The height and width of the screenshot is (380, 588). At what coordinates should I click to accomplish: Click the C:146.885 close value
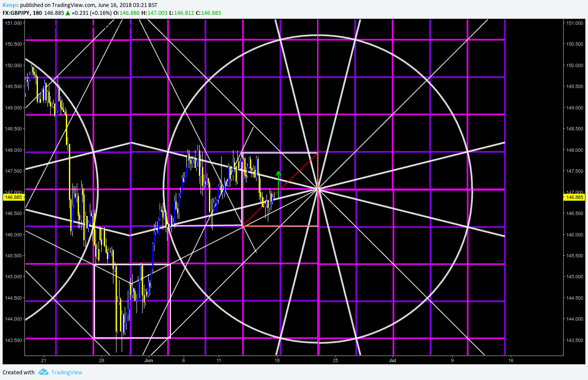[x=209, y=13]
